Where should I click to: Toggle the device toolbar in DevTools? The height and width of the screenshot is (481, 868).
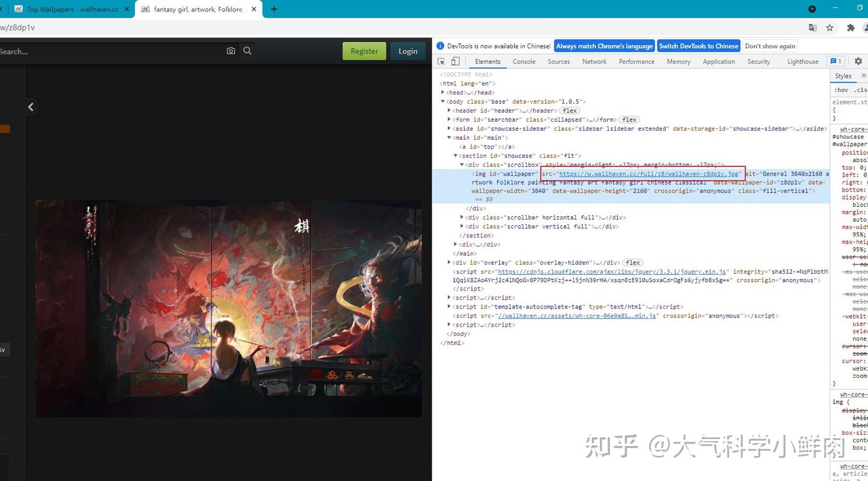[x=455, y=61]
